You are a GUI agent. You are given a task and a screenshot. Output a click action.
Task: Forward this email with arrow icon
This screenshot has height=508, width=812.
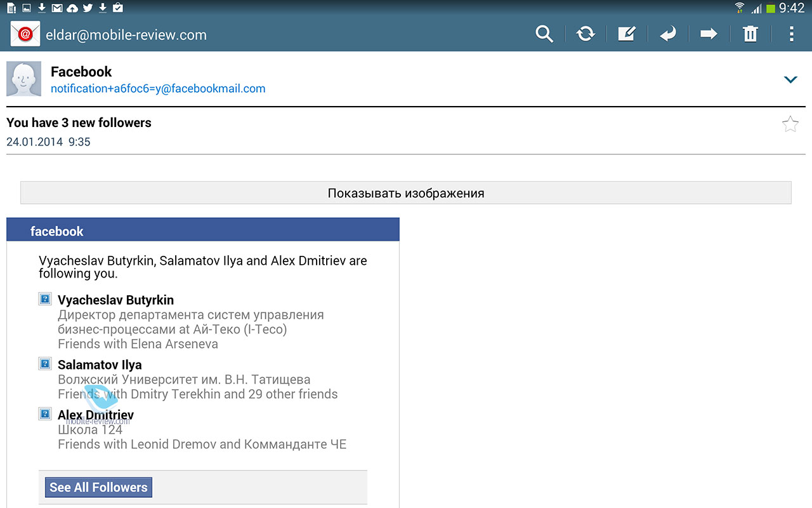(709, 34)
